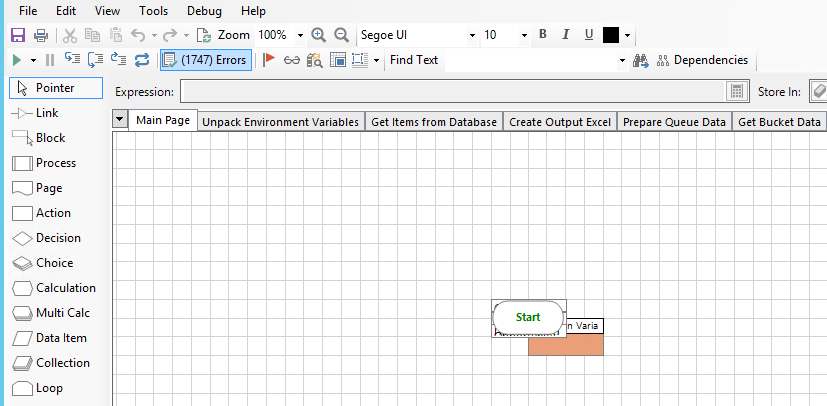
Task: Click the Step debug icon
Action: (72, 59)
